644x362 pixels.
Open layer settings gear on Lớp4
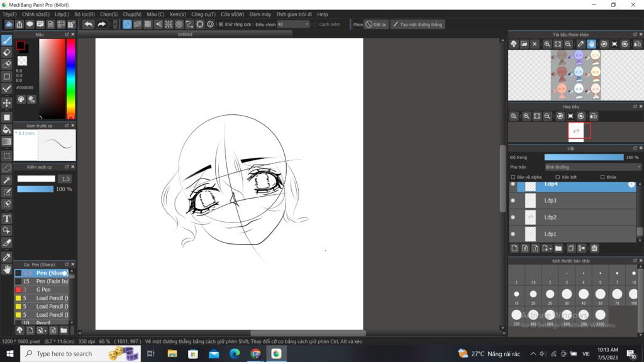point(631,185)
